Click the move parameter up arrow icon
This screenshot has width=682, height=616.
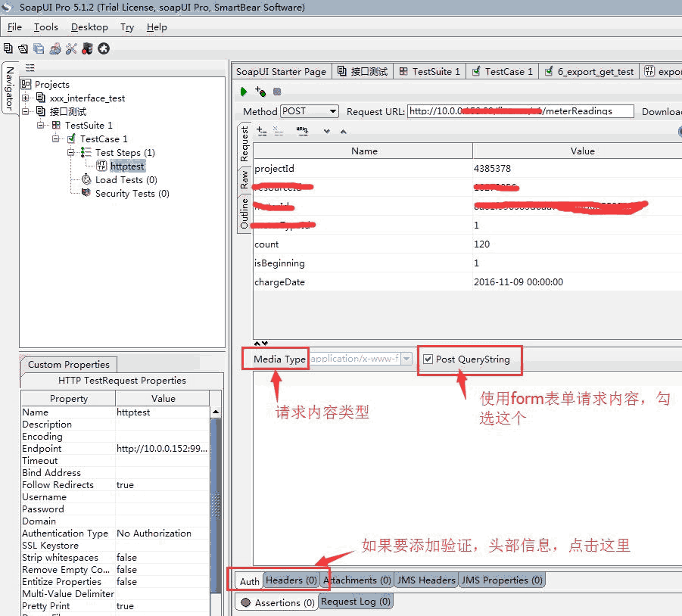tap(343, 131)
